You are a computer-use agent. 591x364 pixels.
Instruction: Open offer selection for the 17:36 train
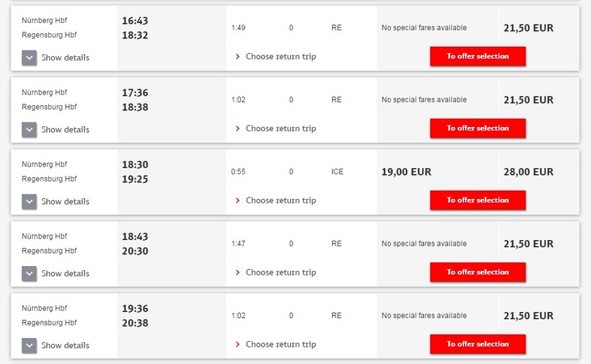click(x=478, y=128)
